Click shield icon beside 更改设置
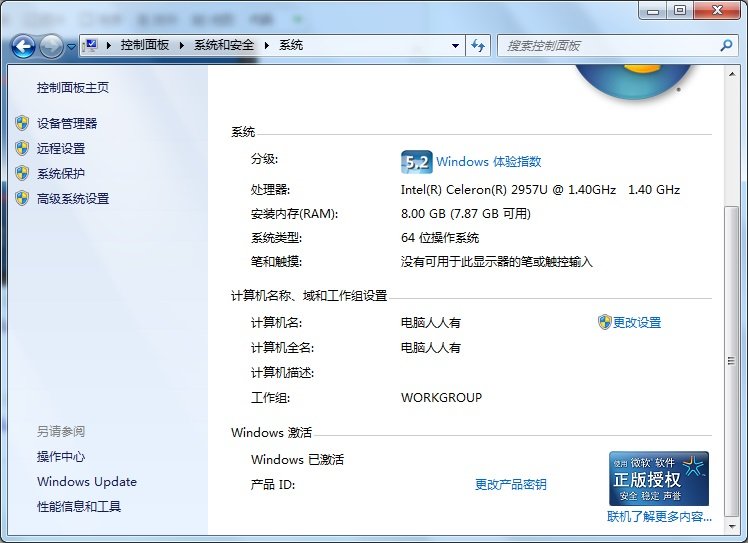 click(604, 322)
